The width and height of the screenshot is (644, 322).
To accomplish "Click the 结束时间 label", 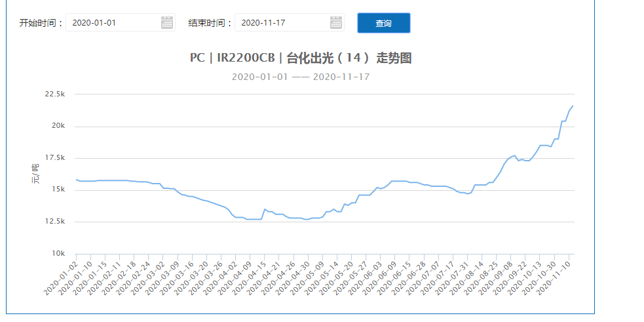I will (210, 23).
